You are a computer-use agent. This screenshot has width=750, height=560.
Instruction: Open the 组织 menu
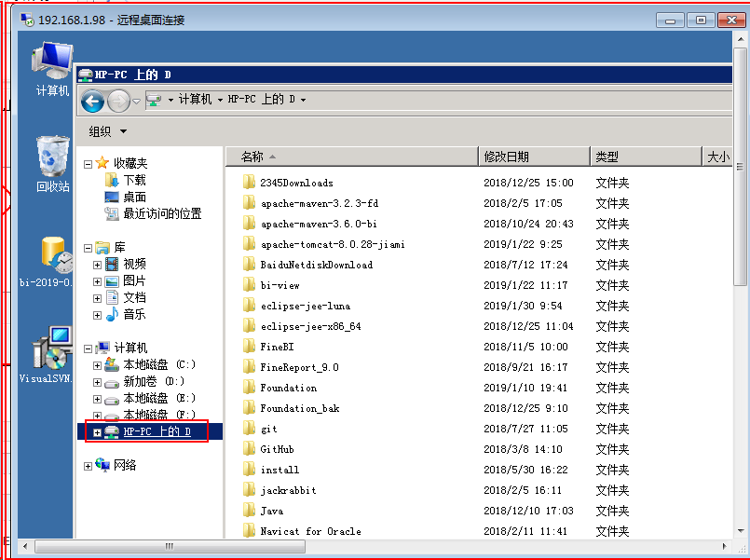[x=108, y=131]
